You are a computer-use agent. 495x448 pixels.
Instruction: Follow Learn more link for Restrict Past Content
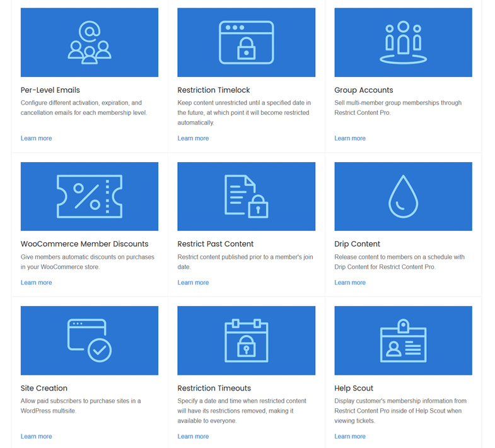coord(193,283)
